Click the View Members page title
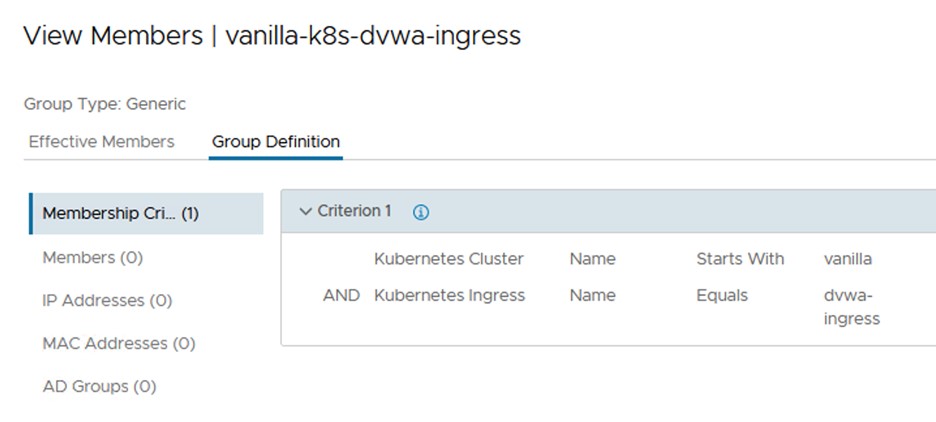This screenshot has width=936, height=422. [271, 36]
